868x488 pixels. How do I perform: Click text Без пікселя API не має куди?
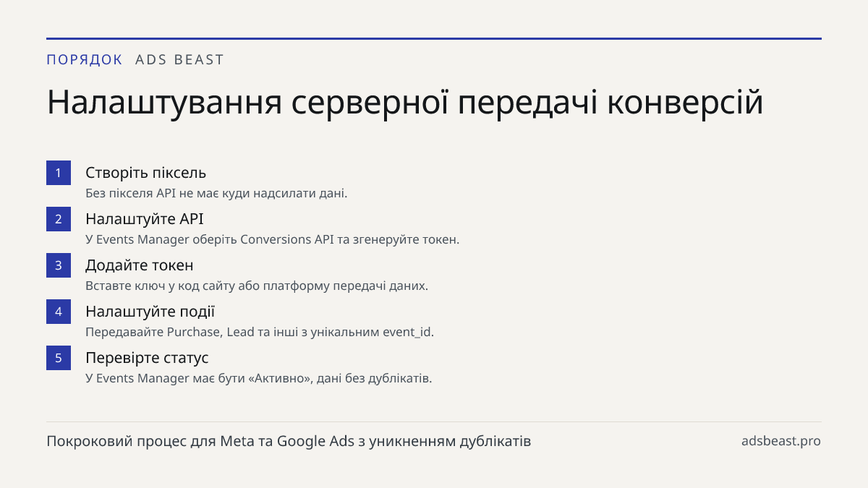coord(167,194)
